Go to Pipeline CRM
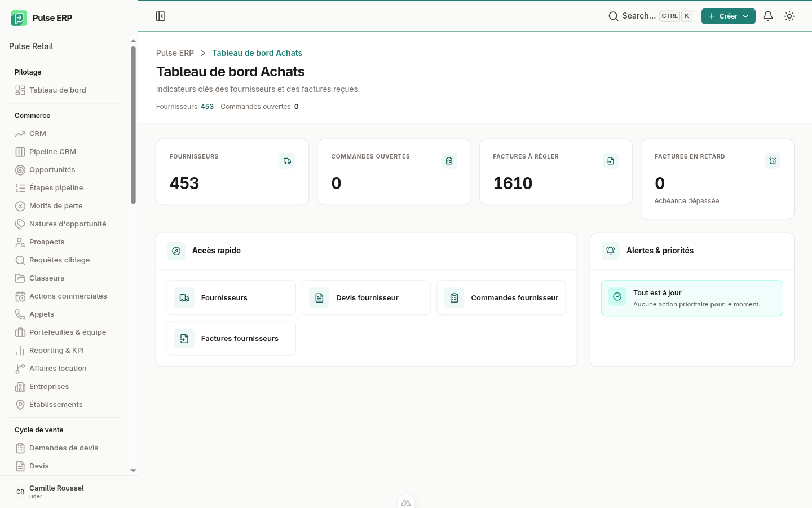This screenshot has width=812, height=508. coord(64,152)
